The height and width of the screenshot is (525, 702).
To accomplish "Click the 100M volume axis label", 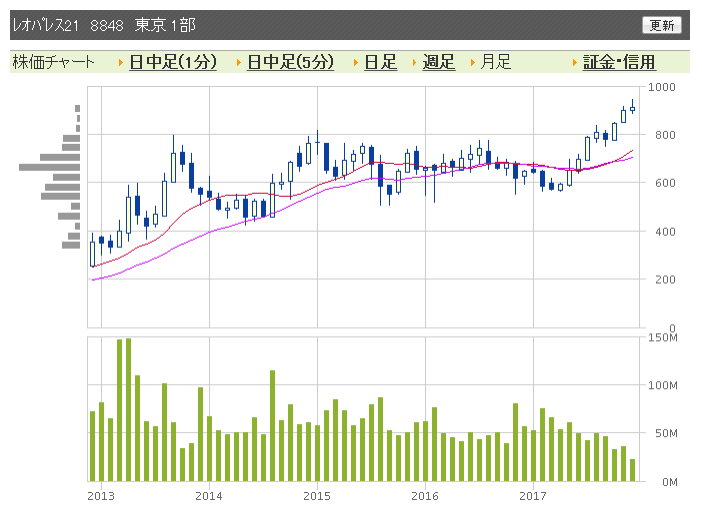I will [x=663, y=385].
